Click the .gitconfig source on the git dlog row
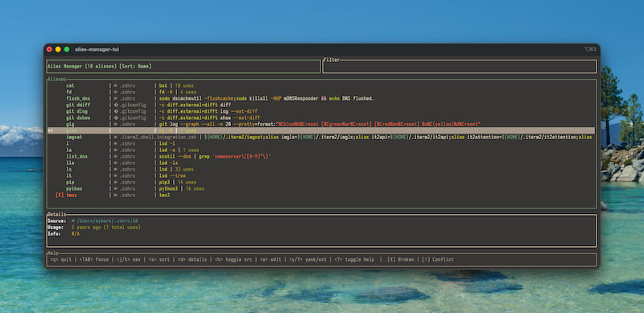The width and height of the screenshot is (644, 313). 133,111
